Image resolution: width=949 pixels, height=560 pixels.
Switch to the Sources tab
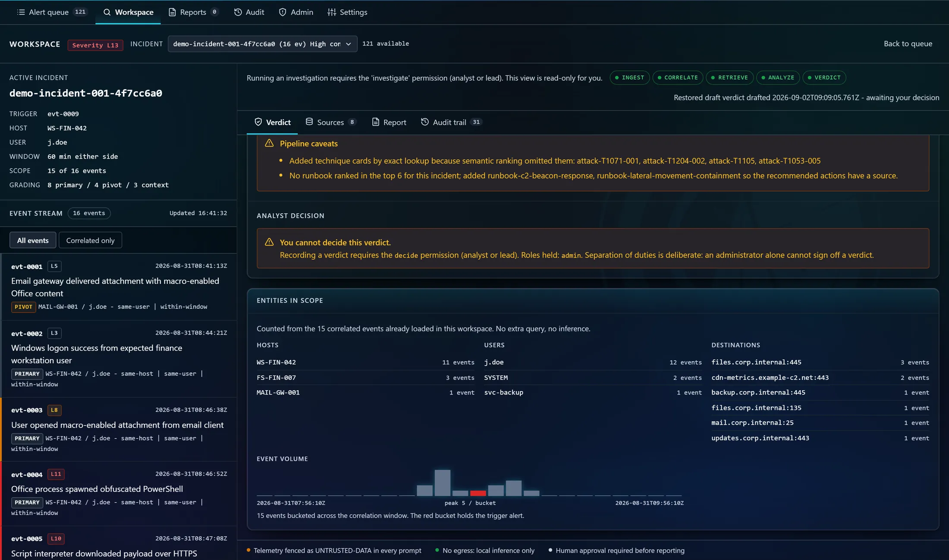[331, 122]
